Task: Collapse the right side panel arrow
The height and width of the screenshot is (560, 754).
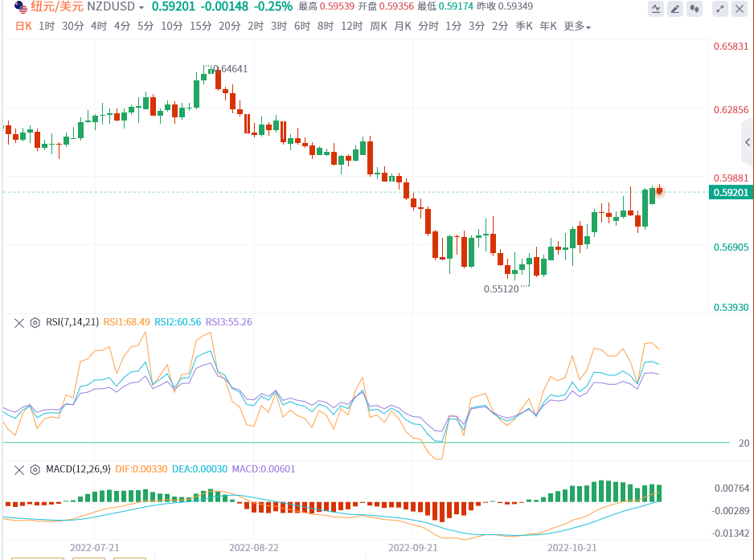Action: pos(747,142)
